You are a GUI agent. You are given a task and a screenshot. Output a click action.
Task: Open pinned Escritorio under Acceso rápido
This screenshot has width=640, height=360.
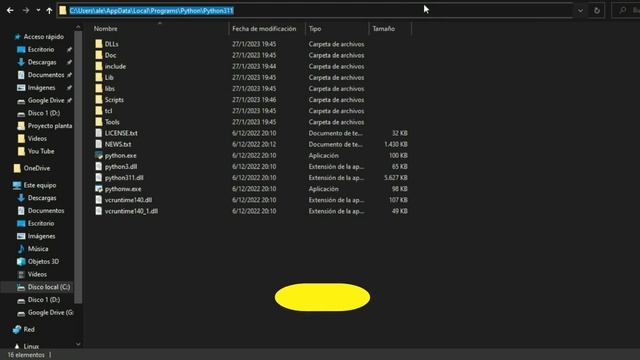point(41,49)
